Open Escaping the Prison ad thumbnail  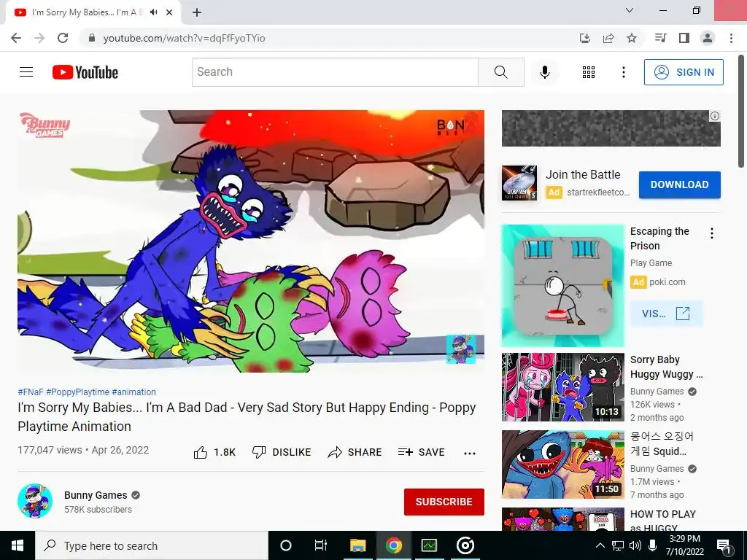click(562, 286)
